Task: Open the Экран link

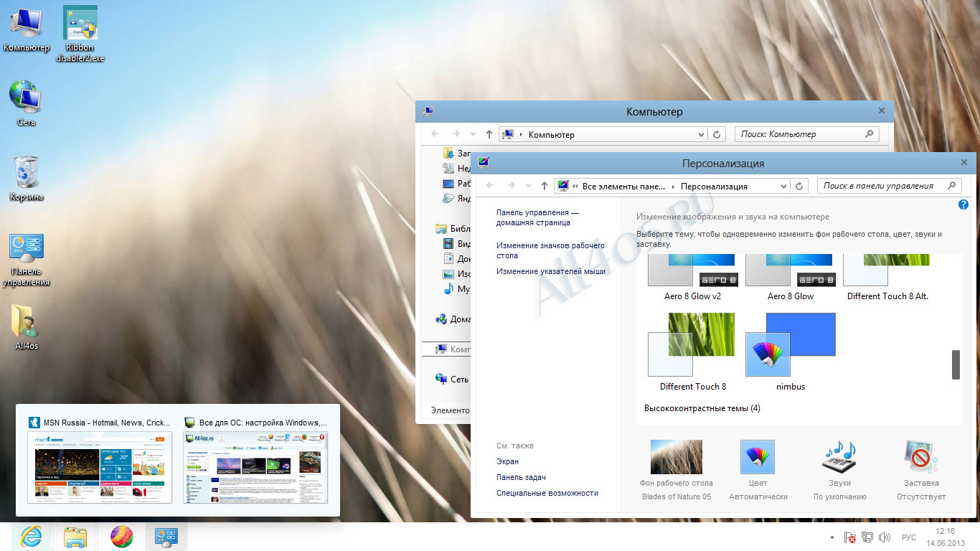Action: [507, 461]
